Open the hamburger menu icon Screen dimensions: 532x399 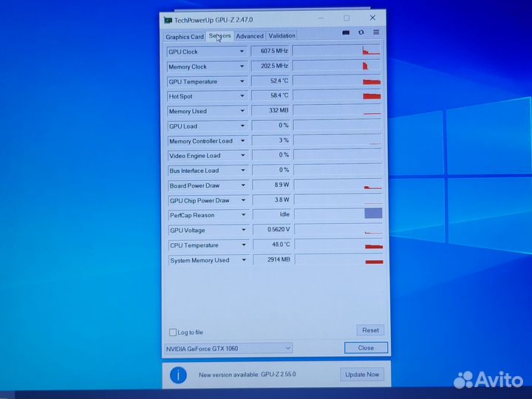click(376, 33)
